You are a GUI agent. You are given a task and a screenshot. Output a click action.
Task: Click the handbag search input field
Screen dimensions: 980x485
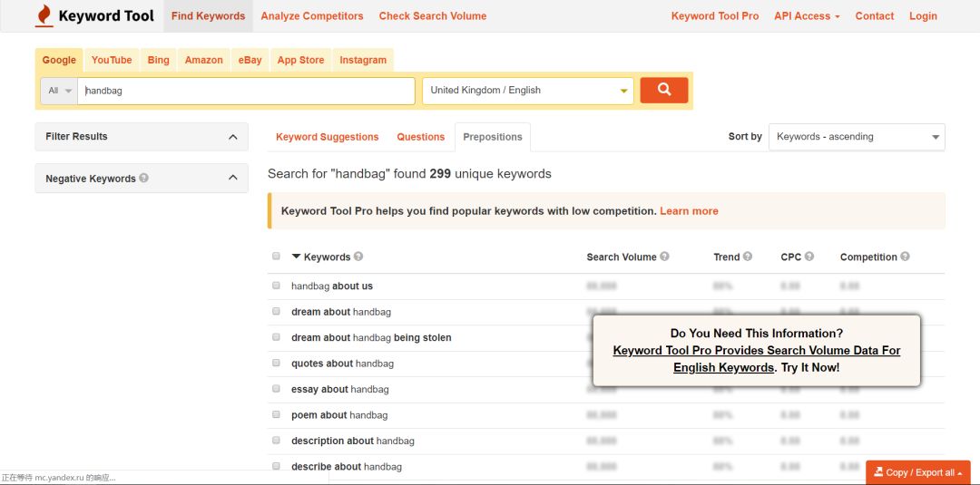coord(247,91)
